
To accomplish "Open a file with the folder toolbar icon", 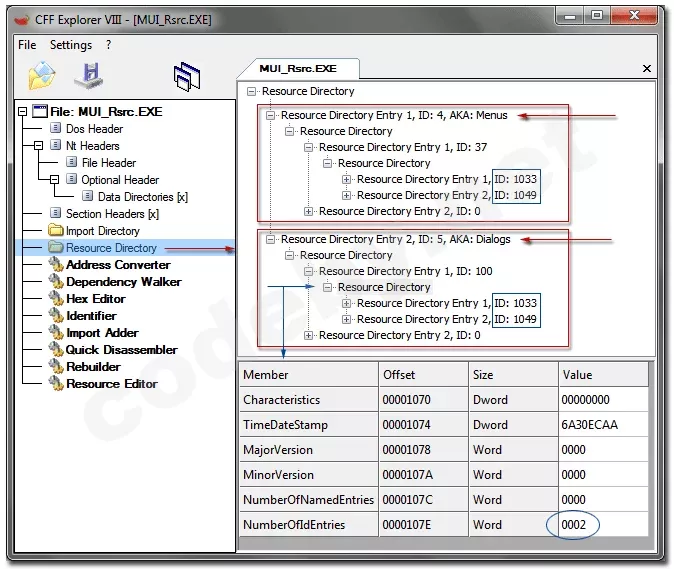I will (42, 76).
